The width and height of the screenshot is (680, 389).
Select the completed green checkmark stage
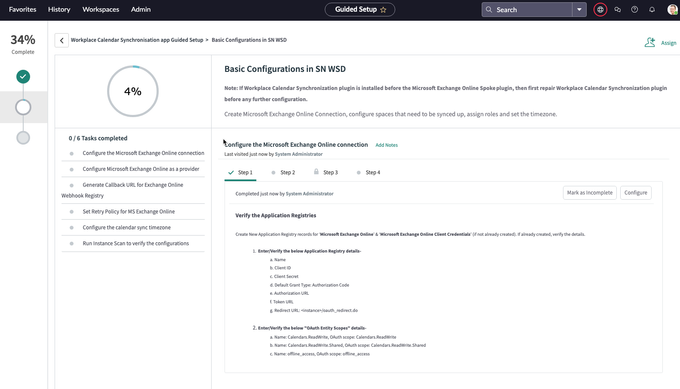(23, 77)
